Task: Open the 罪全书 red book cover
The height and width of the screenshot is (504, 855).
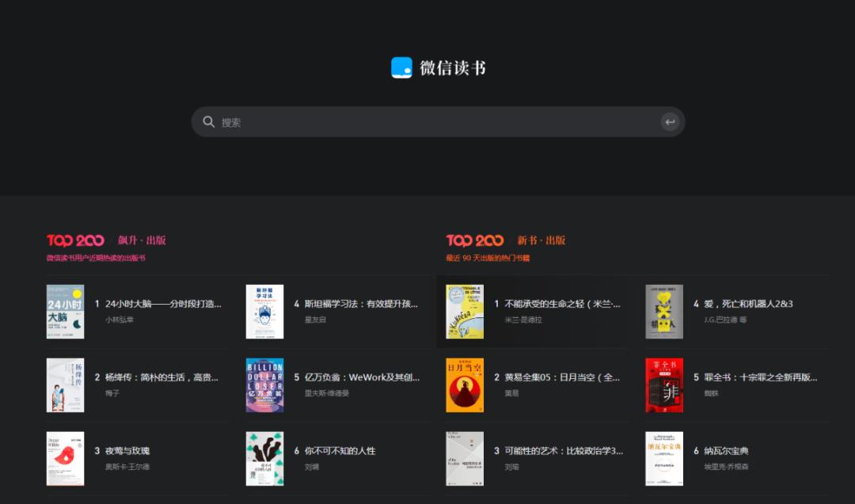Action: click(664, 385)
